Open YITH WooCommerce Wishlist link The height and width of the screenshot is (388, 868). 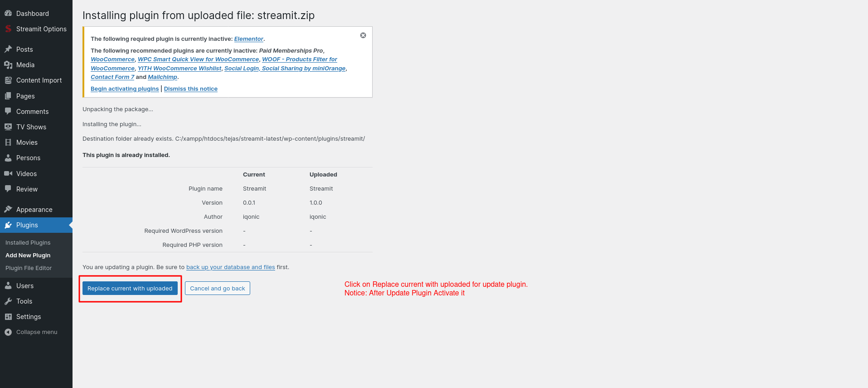click(179, 69)
